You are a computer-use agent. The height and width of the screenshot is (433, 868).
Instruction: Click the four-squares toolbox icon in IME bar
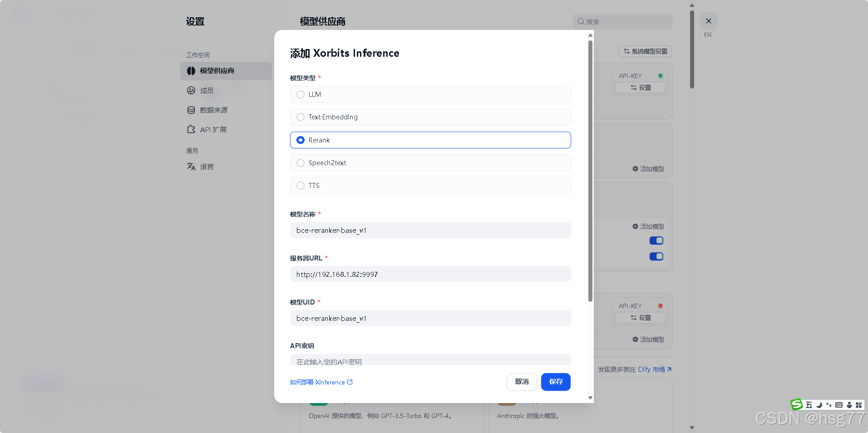(x=858, y=405)
